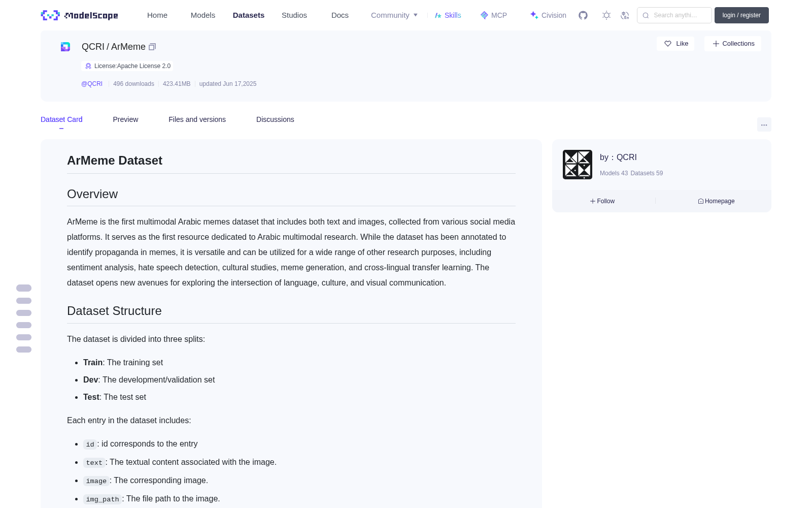Copy dataset name QCRI/ArMeme icon
Screen dimensions: 812x508
pos(152,47)
